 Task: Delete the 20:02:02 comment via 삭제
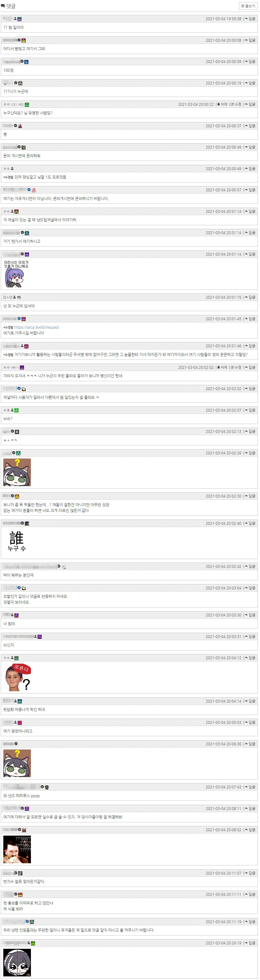pos(222,367)
